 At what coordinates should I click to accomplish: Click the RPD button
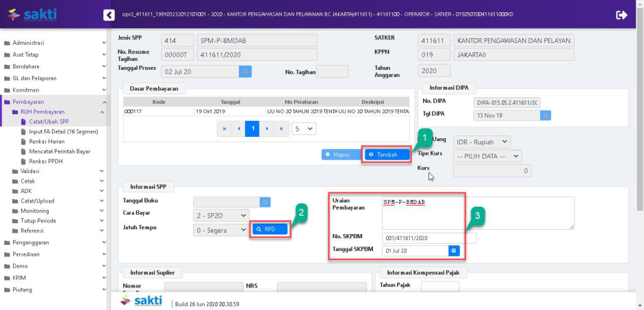270,229
